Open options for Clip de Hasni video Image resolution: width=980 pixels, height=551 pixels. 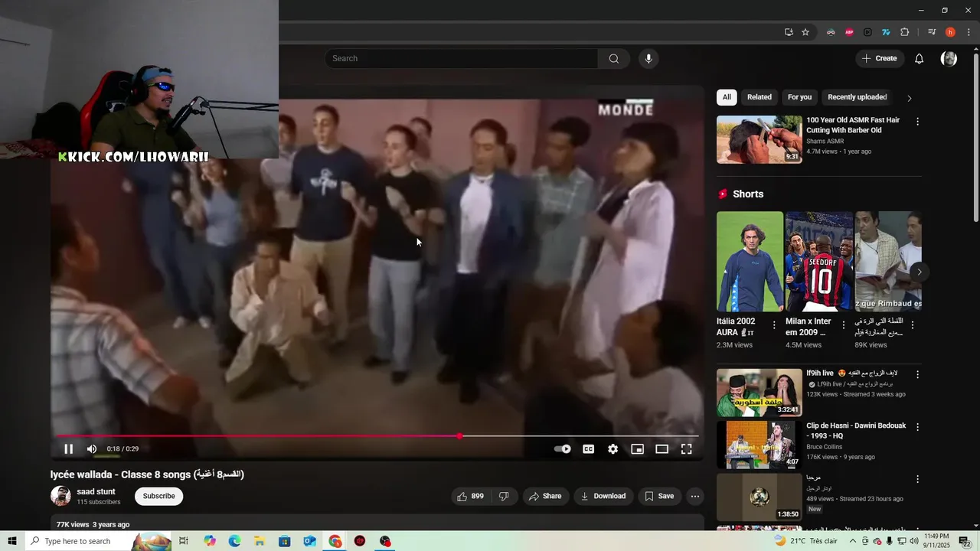coord(917,427)
